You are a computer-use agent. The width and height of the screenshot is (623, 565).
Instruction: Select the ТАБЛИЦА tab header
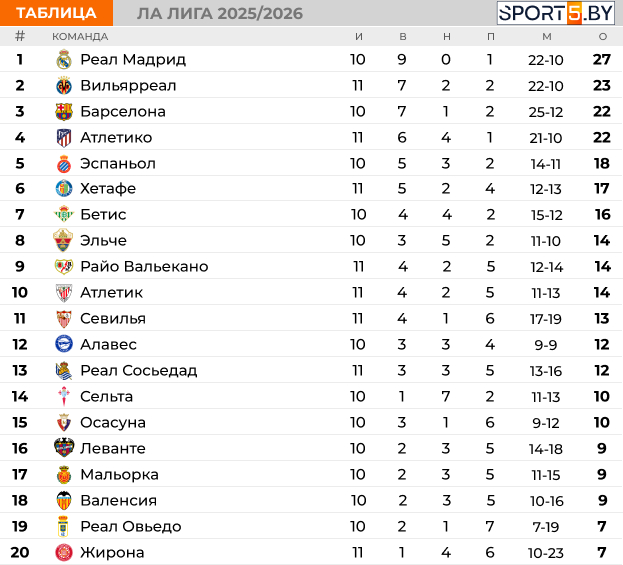[56, 13]
